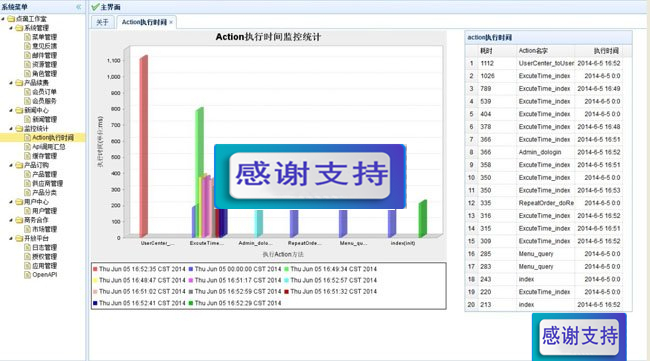The image size is (650, 361).
Task: Open the 用户管理 menu entry
Action: (44, 211)
